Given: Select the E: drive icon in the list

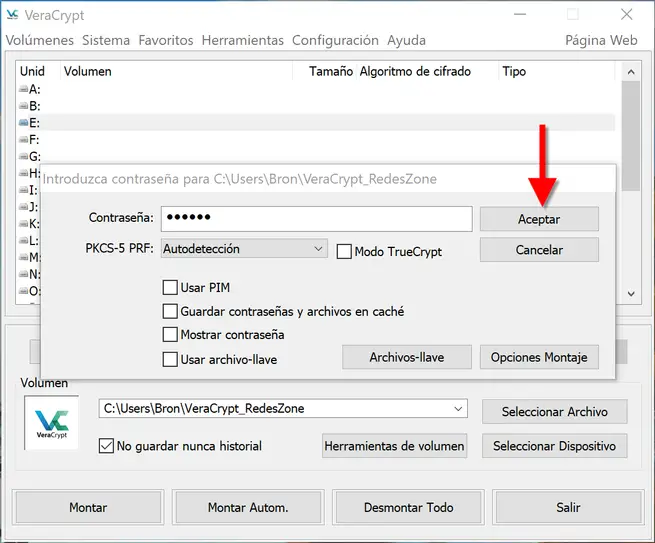Looking at the screenshot, I should (x=24, y=122).
